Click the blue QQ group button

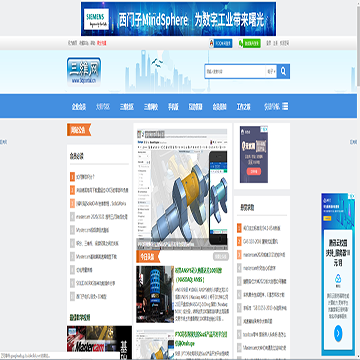click(221, 43)
